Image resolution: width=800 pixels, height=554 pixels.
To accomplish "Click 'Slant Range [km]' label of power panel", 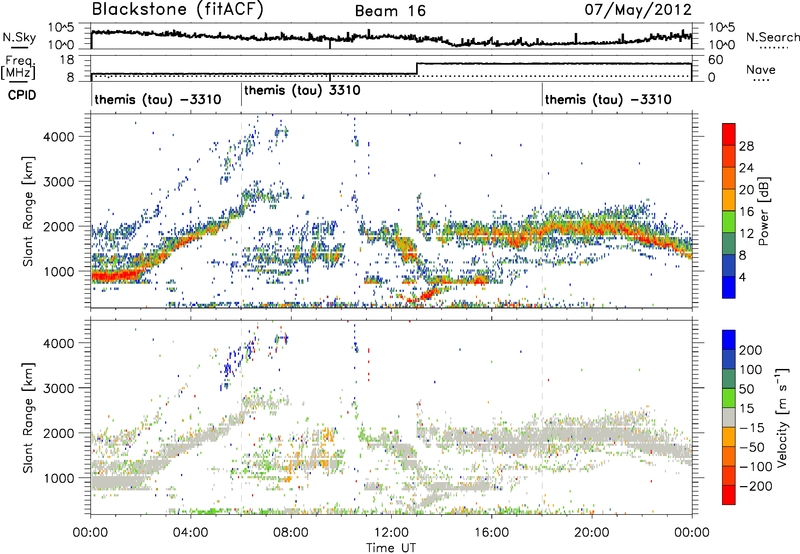I will pos(28,211).
